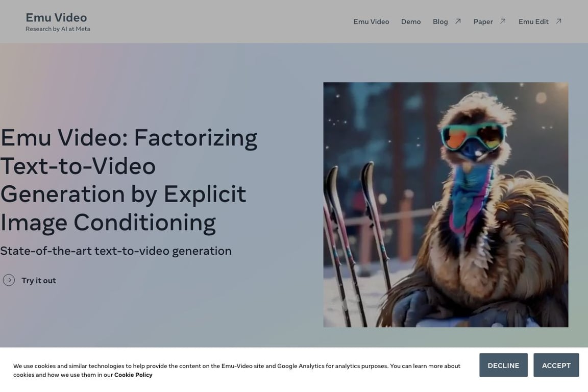The image size is (588, 392).
Task: Click the external arrow icon beside Emu Edit
Action: pyautogui.click(x=558, y=21)
